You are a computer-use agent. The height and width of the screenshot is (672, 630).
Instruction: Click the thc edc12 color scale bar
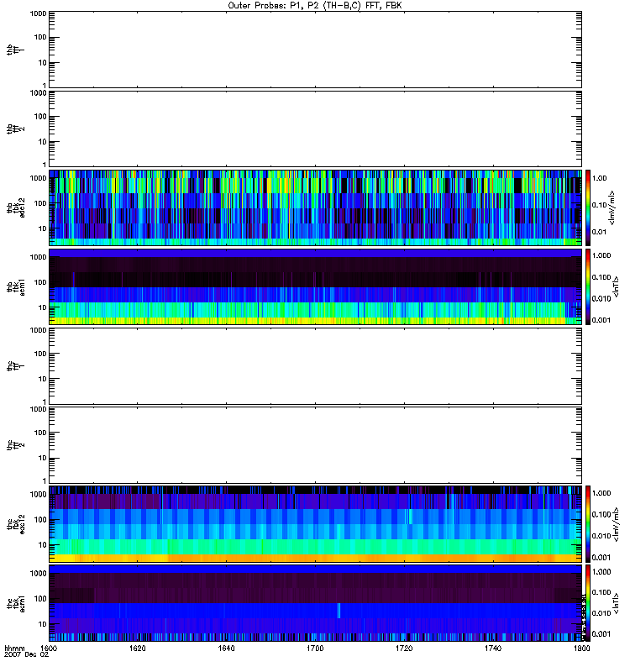click(589, 524)
